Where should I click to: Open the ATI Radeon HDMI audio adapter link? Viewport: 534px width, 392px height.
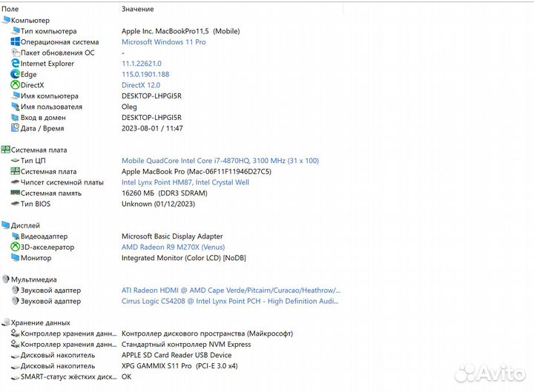tap(231, 290)
